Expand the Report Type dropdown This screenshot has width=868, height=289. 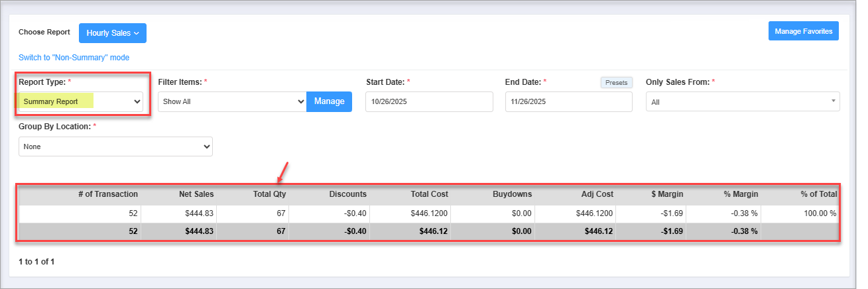pos(81,101)
